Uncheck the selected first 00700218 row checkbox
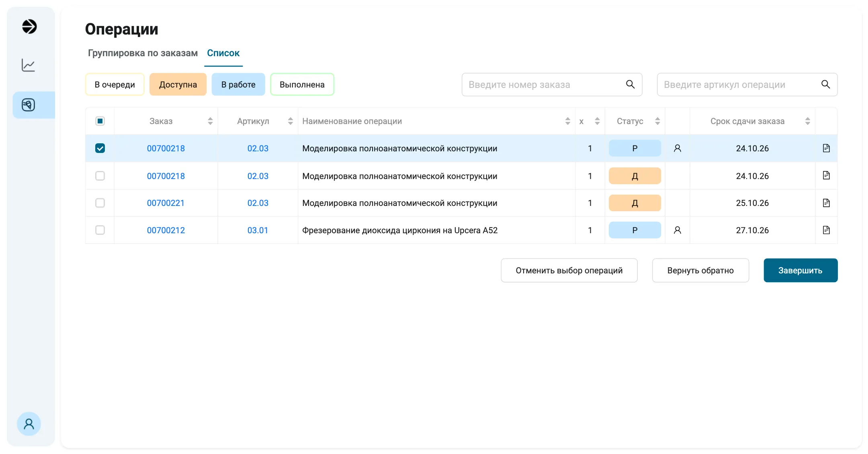The image size is (868, 454). pyautogui.click(x=100, y=149)
